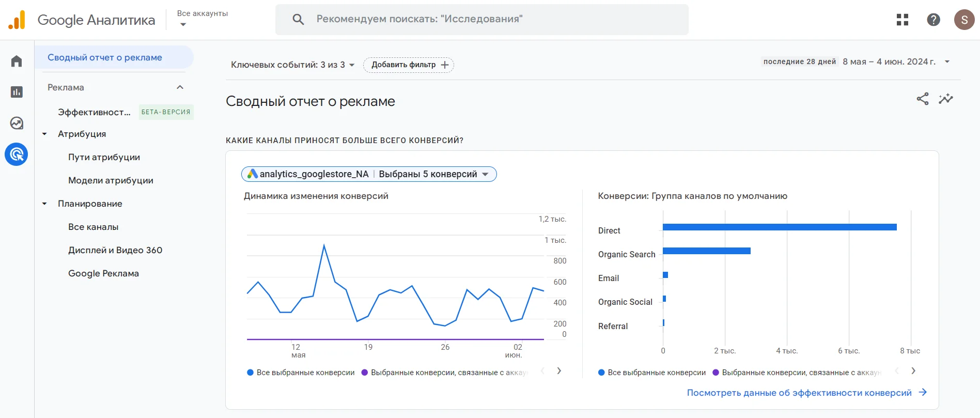Viewport: 980px width, 418px height.
Task: Click next arrow in line chart legend
Action: tap(559, 370)
